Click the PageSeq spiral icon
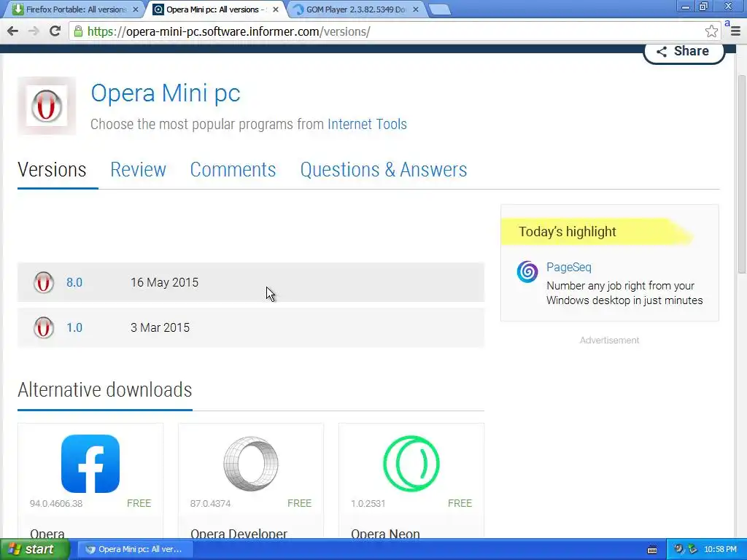747x560 pixels. 527,272
